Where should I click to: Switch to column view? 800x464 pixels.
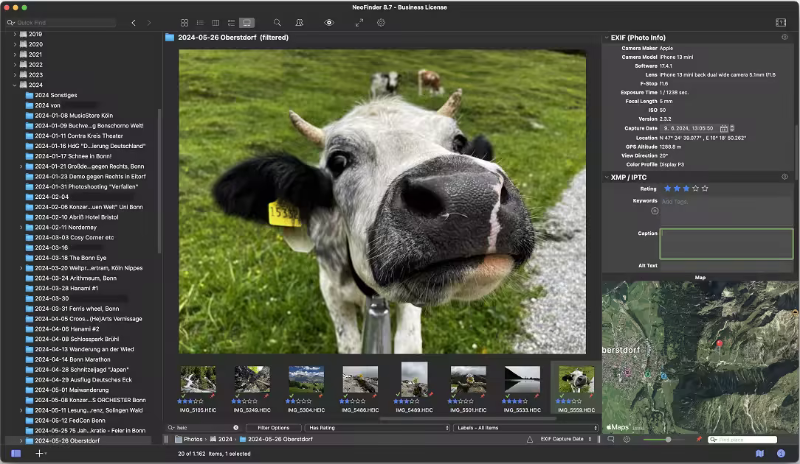[215, 23]
